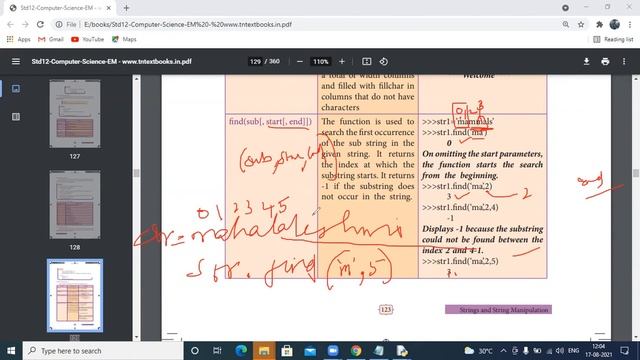This screenshot has height=360, width=640.
Task: Open the clock and date flyout
Action: coord(598,351)
